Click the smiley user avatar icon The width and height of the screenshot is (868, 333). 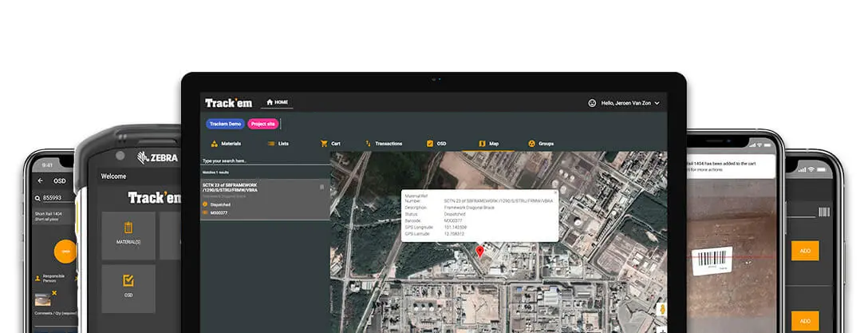(x=592, y=103)
